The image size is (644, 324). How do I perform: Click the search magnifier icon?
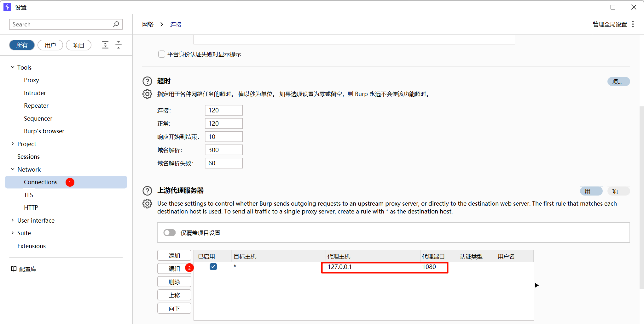(116, 24)
